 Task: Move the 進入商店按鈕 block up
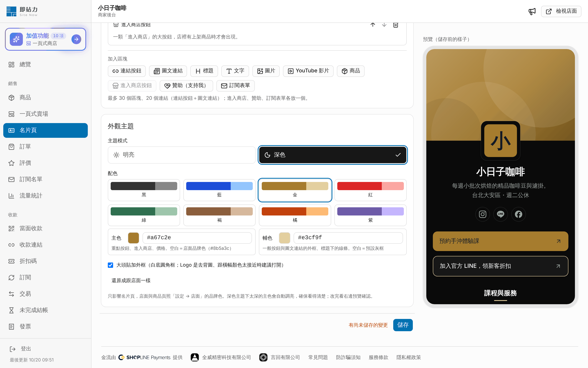pyautogui.click(x=373, y=25)
